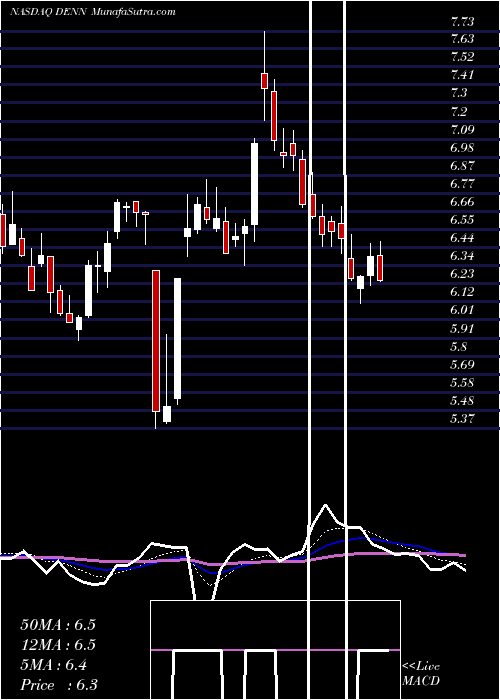Viewport: 500px width, 700px height.
Task: Select the 6.77 price axis label
Action: [x=462, y=183]
